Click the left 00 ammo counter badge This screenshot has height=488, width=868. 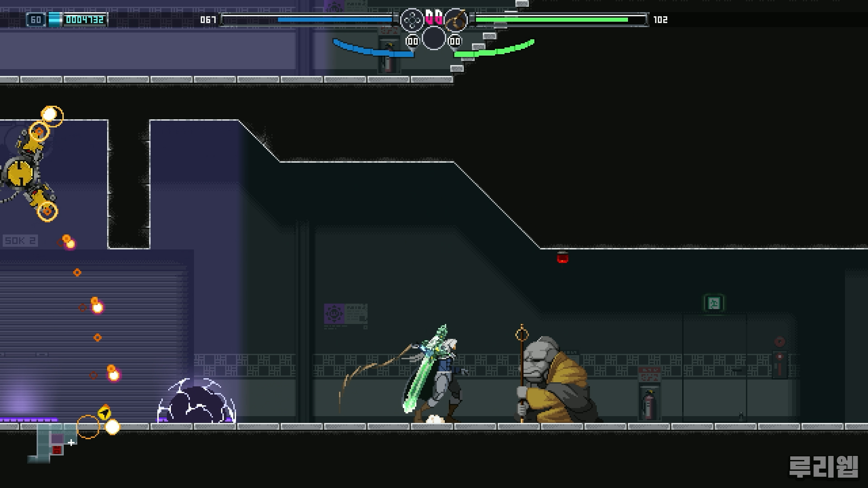pyautogui.click(x=412, y=42)
